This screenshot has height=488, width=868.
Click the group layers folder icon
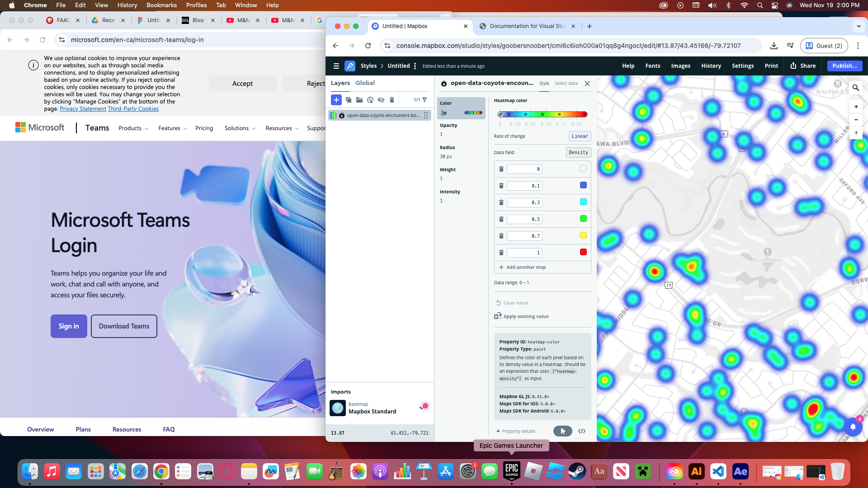tap(359, 100)
